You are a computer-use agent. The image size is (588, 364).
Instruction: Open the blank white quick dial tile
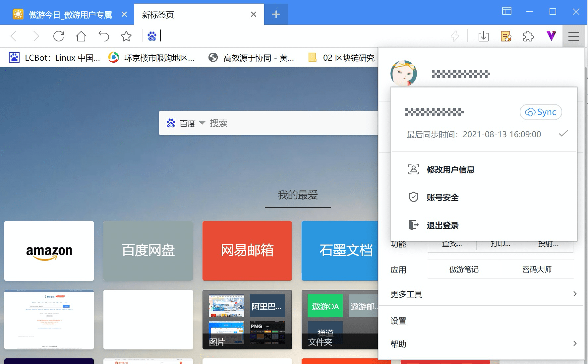click(148, 320)
